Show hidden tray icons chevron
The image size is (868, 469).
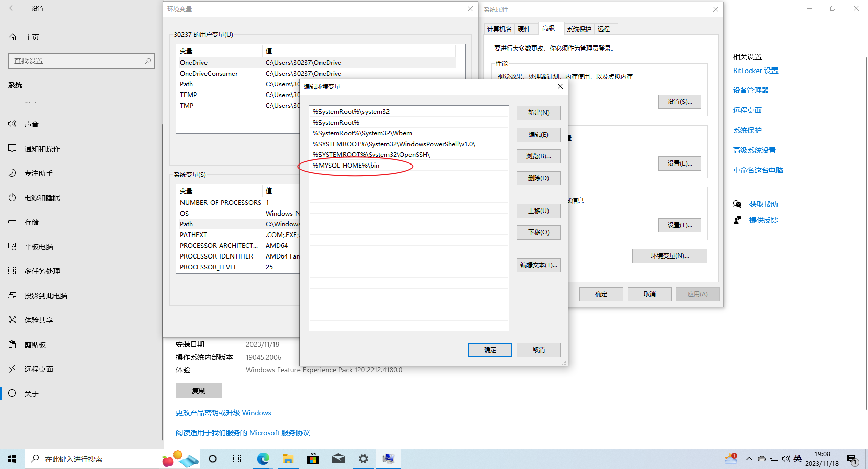pyautogui.click(x=749, y=459)
